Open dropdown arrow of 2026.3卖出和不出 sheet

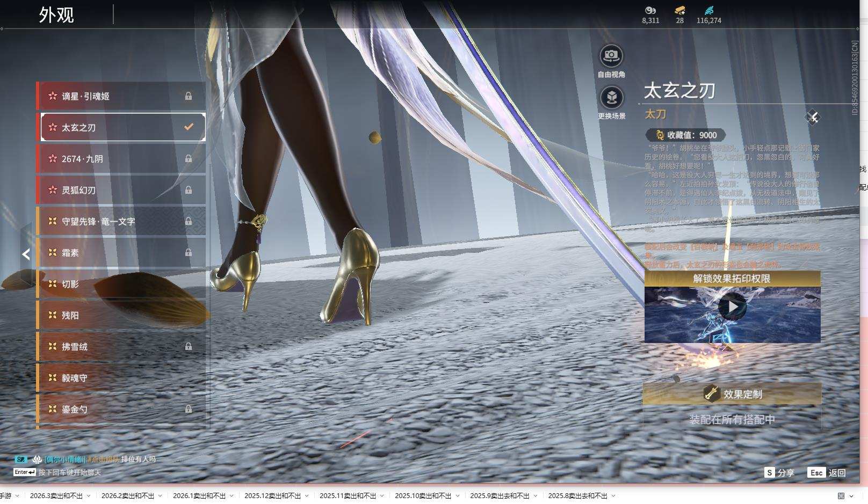tap(89, 496)
